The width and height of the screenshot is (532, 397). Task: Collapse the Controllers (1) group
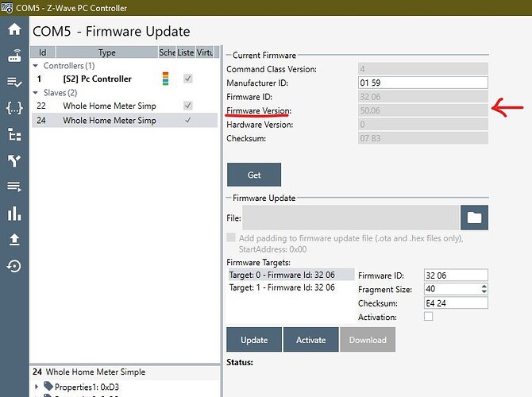coord(35,65)
